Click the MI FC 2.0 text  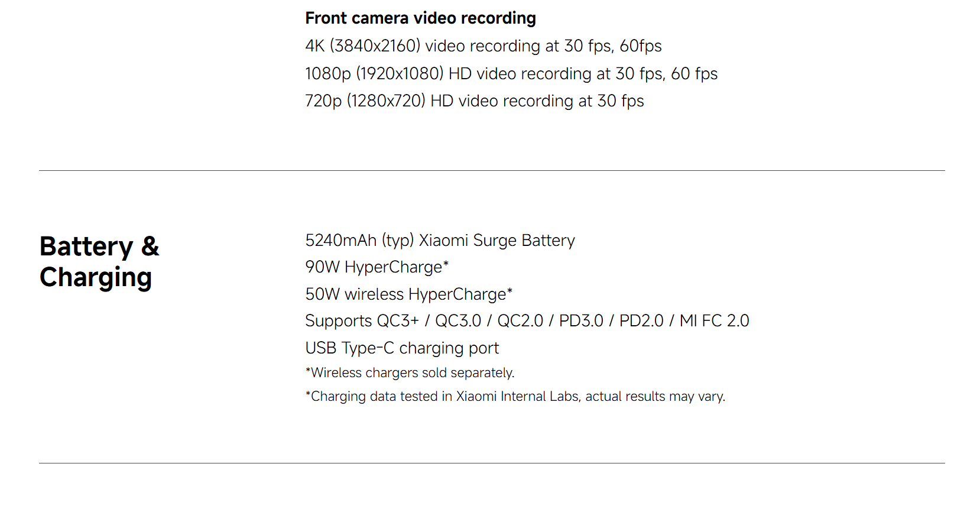point(714,321)
